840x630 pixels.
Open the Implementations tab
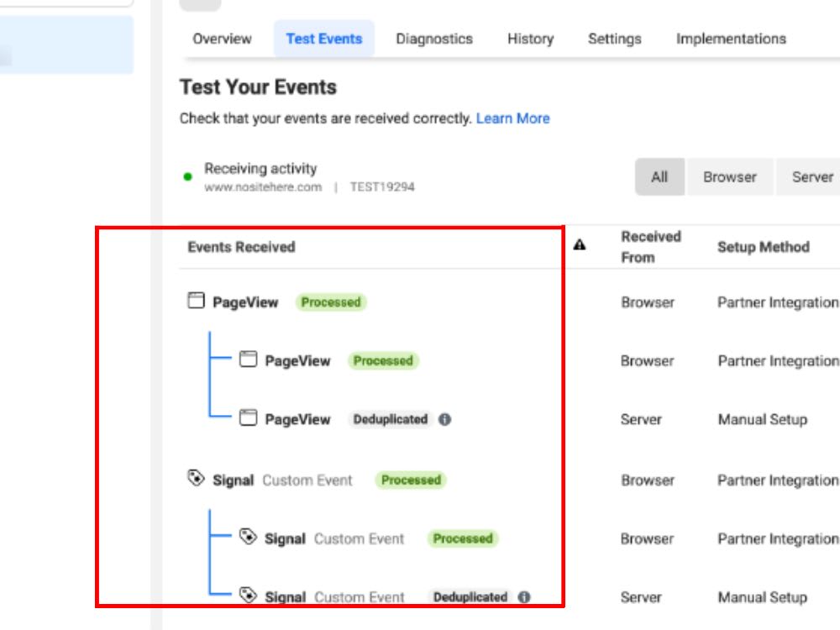click(x=733, y=38)
